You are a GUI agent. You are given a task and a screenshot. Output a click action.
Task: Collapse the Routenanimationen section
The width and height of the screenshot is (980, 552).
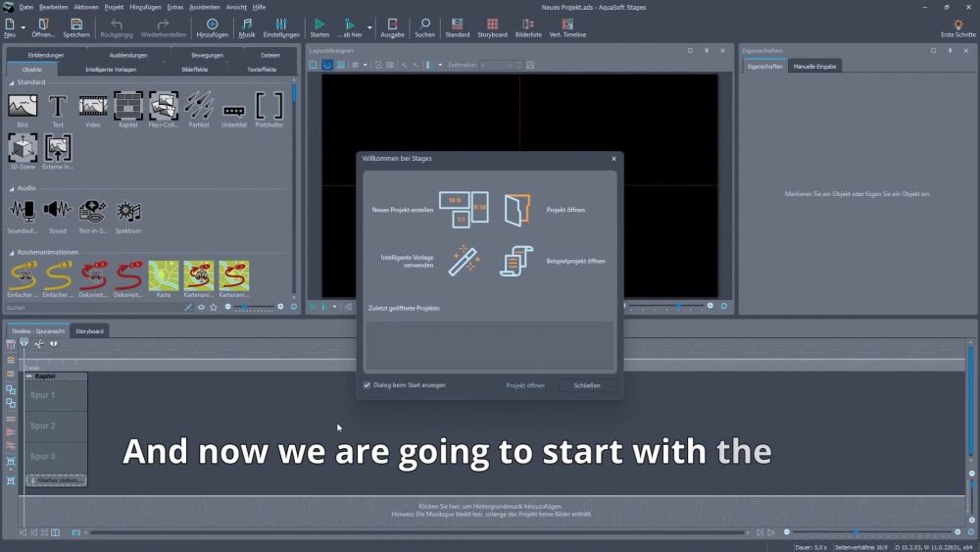coord(11,253)
